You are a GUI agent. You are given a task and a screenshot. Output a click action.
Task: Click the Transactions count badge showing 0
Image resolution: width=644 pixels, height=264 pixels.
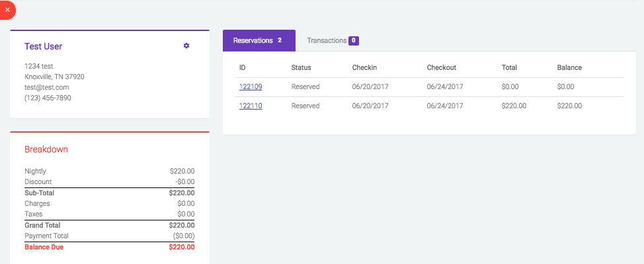coord(354,40)
